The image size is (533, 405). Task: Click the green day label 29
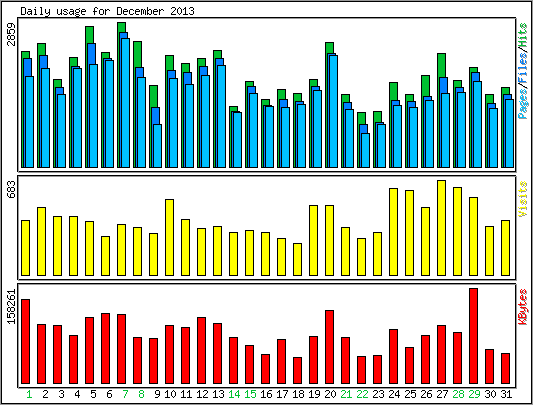click(x=474, y=394)
